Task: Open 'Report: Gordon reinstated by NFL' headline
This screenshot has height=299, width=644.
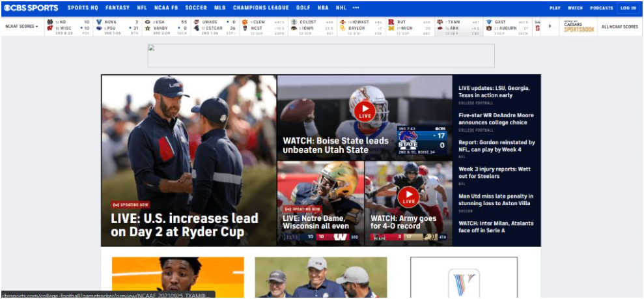Action: [497, 146]
